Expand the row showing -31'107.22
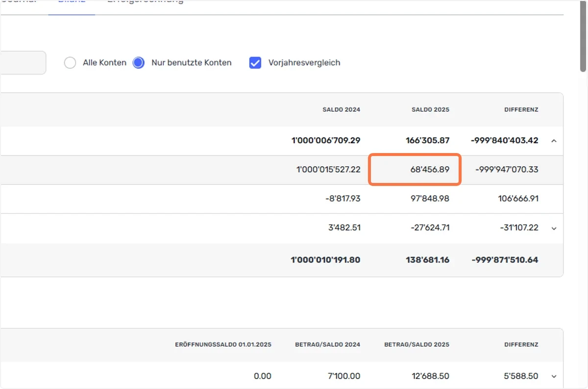 click(554, 228)
